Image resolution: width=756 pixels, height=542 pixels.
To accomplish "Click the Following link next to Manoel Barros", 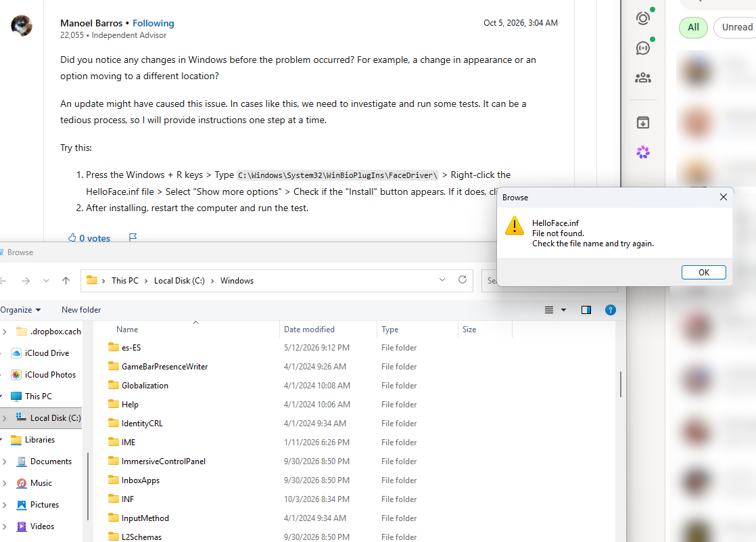I will (153, 23).
